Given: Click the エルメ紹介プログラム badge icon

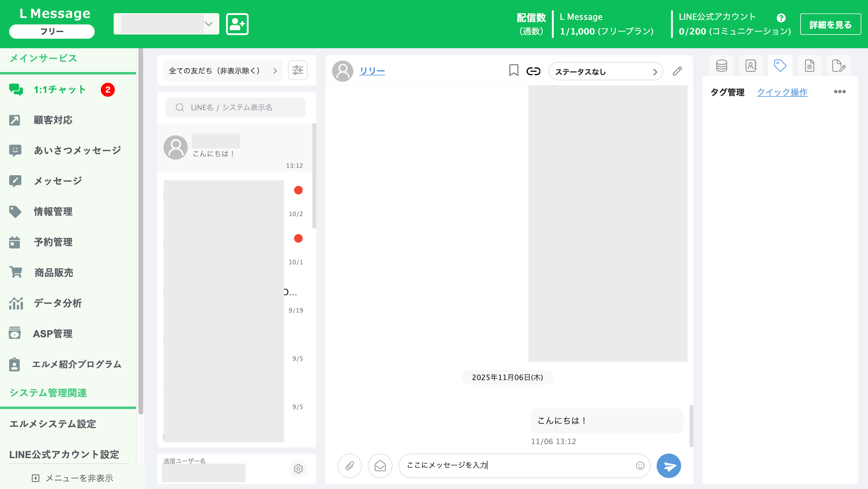Looking at the screenshot, I should 15,364.
